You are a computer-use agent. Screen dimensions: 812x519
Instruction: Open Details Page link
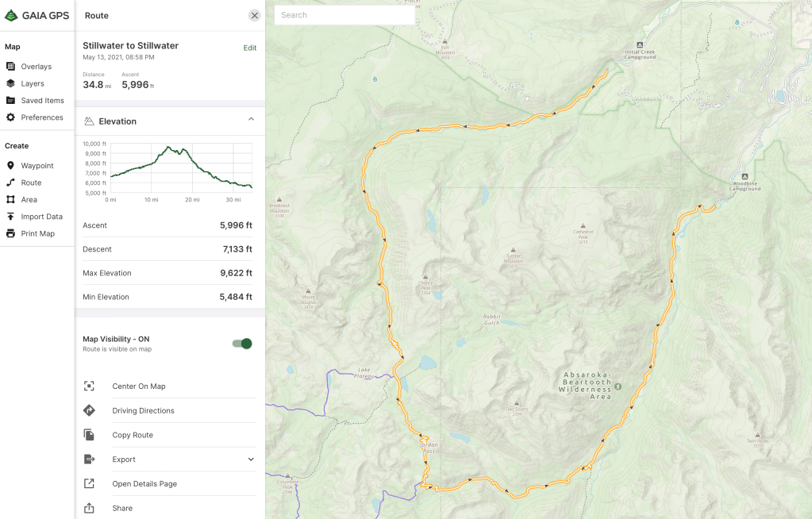coord(144,484)
